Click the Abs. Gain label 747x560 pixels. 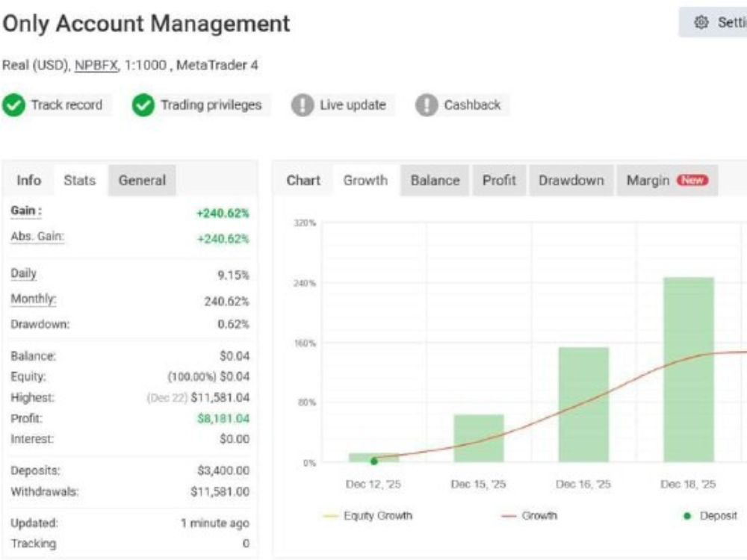pyautogui.click(x=37, y=237)
